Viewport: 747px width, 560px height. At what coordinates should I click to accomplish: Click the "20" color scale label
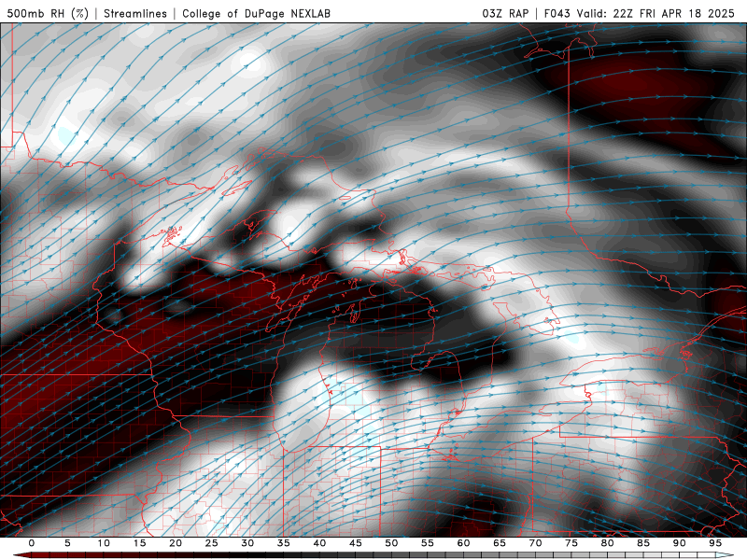pyautogui.click(x=176, y=543)
